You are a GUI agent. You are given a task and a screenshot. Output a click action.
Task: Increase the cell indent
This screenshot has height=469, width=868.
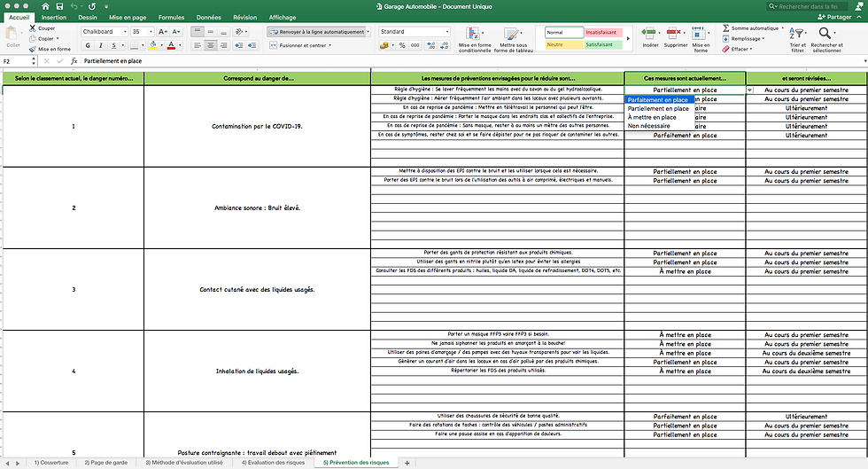[x=252, y=45]
